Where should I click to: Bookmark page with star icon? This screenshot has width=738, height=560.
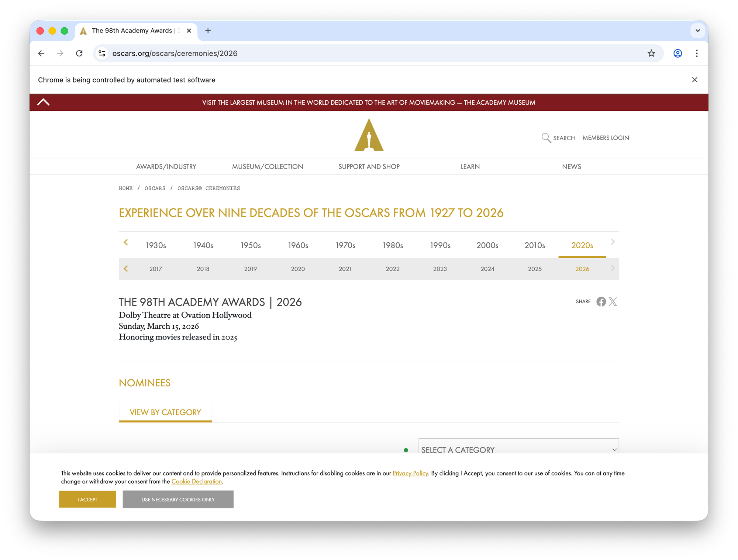pyautogui.click(x=651, y=53)
